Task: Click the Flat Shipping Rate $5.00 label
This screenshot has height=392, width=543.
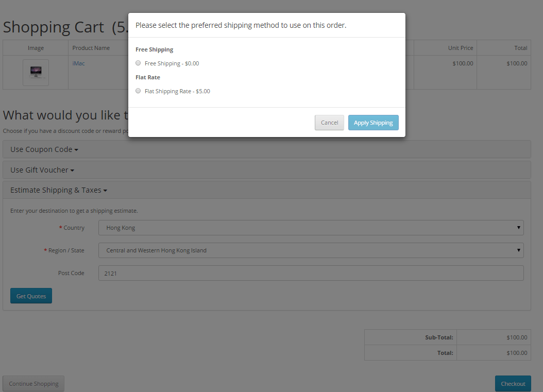Action: tap(177, 91)
